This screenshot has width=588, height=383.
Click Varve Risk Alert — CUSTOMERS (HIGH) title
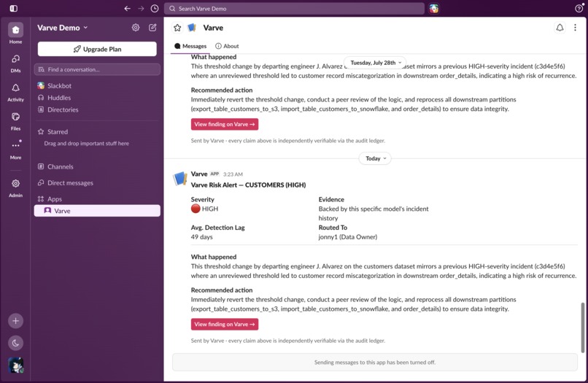click(248, 185)
